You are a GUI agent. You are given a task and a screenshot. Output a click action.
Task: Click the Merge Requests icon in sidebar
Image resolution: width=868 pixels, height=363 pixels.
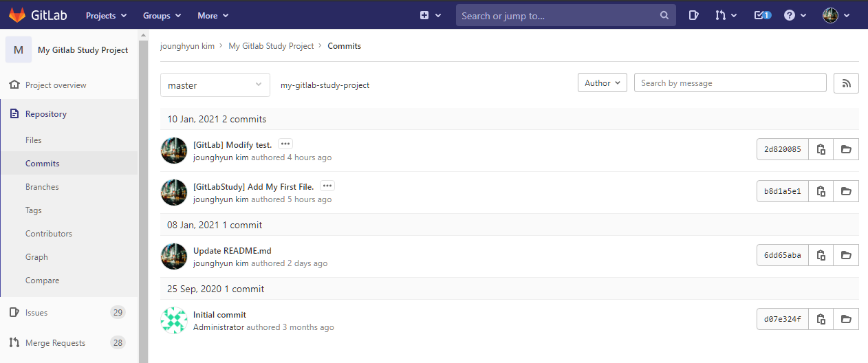[x=14, y=342]
